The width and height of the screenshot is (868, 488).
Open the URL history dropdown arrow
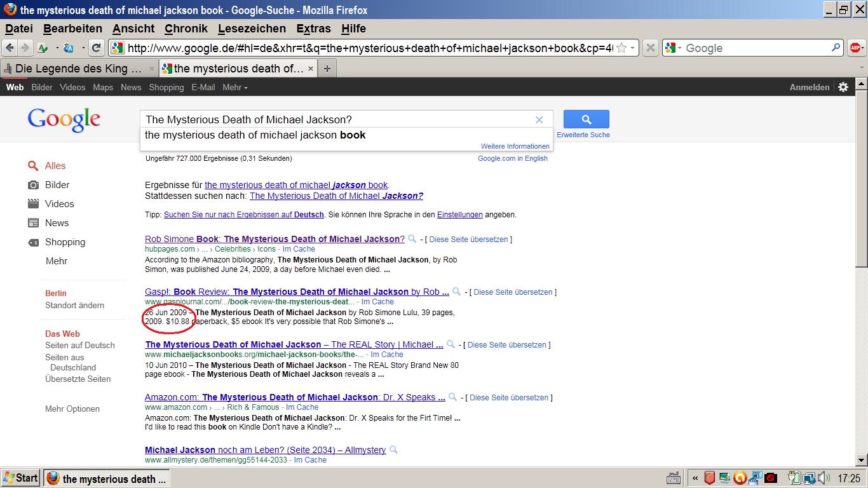633,48
